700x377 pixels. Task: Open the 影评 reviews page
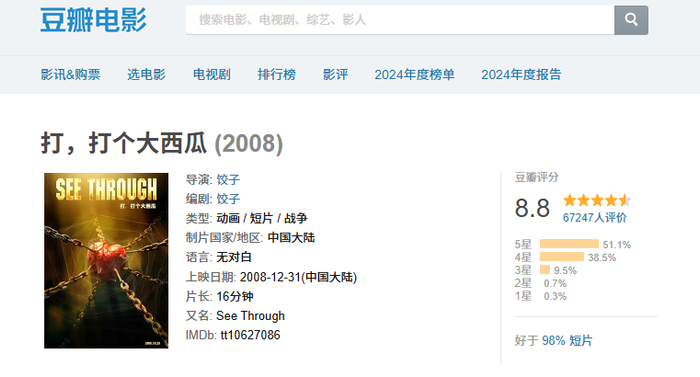pos(335,75)
